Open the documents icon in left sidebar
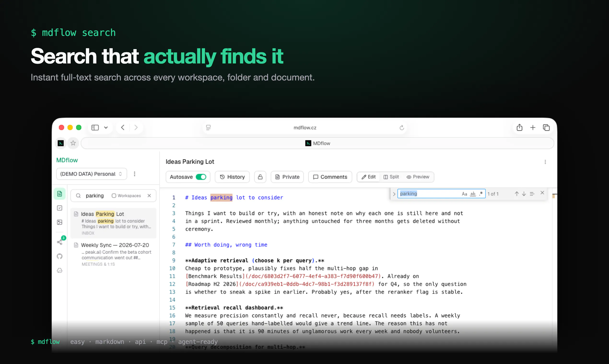Viewport: 609px width, 364px height. click(59, 194)
